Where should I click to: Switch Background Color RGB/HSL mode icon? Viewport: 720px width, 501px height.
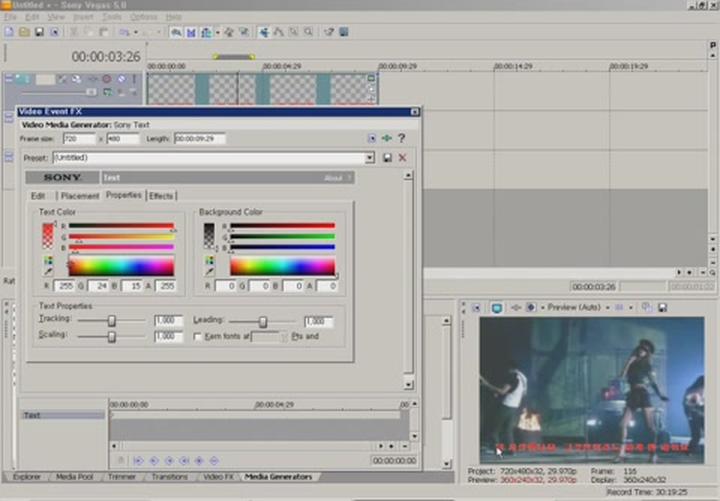point(209,260)
